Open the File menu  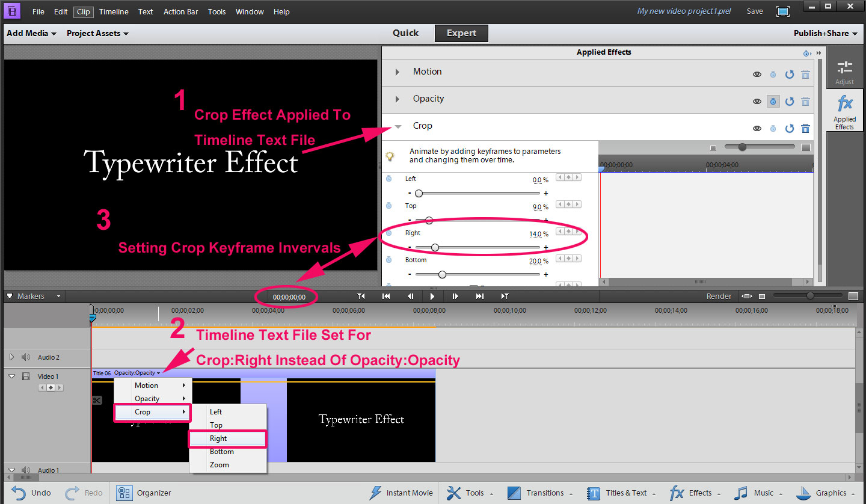(x=38, y=11)
